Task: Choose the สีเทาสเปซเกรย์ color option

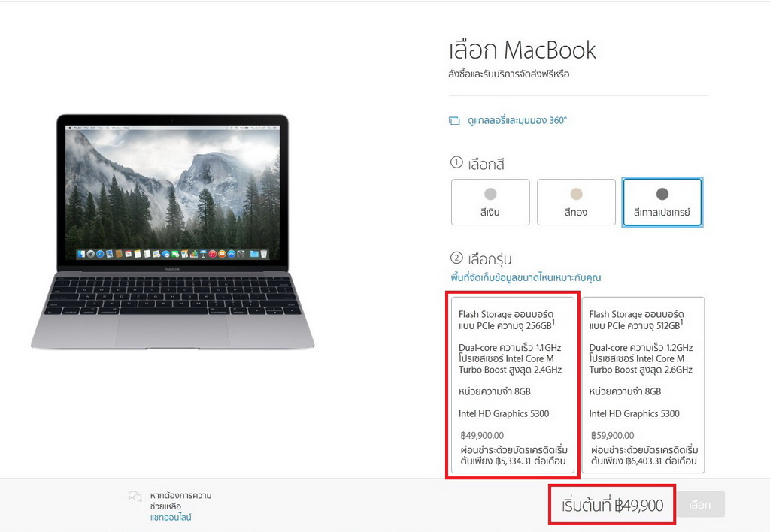Action: pos(662,202)
